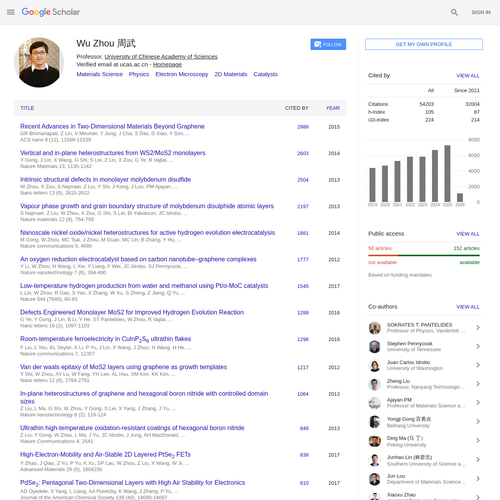The height and width of the screenshot is (500, 500).
Task: Open University of Chinese Academy of Sciences link
Action: click(161, 57)
